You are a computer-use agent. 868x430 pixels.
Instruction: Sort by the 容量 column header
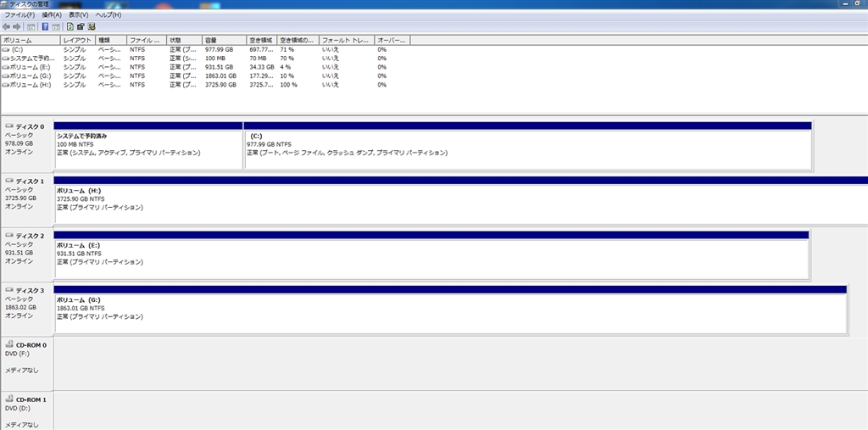click(x=224, y=41)
